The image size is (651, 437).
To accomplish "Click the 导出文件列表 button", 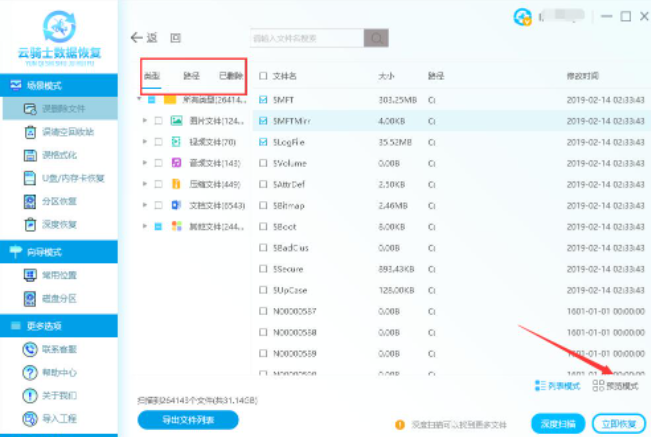I will [188, 419].
